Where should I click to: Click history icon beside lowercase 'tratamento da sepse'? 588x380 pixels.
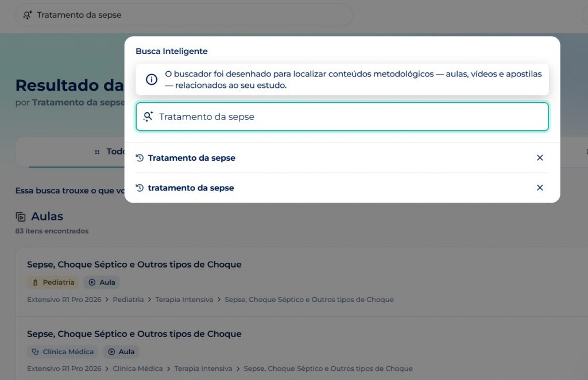tap(140, 188)
